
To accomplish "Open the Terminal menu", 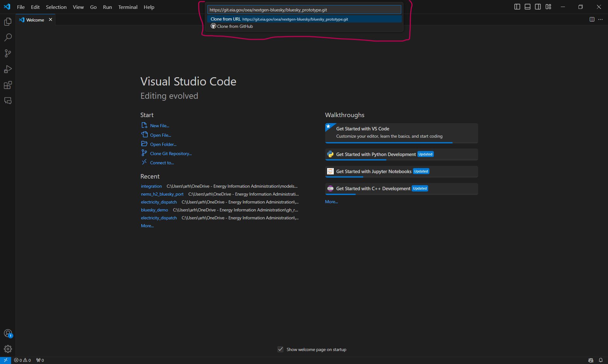I will 128,7.
